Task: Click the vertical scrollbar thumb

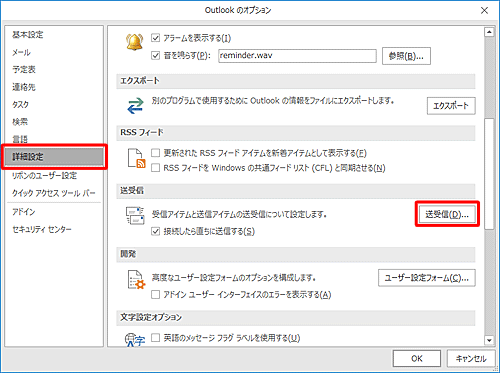Action: [489, 174]
